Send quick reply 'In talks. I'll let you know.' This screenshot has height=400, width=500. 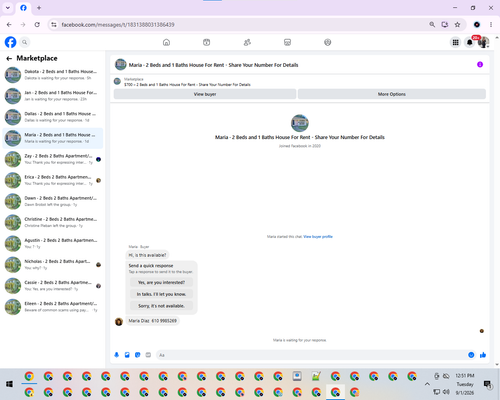pos(161,294)
